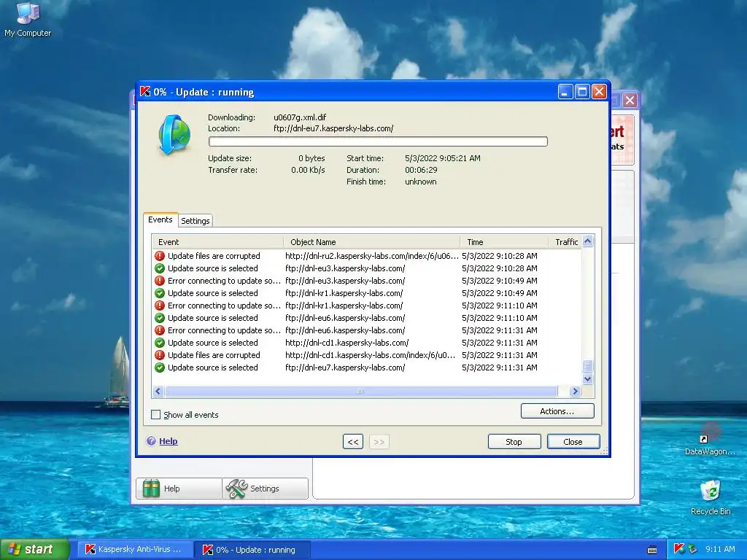The width and height of the screenshot is (747, 560).
Task: Switch to the Settings tab
Action: (x=196, y=221)
